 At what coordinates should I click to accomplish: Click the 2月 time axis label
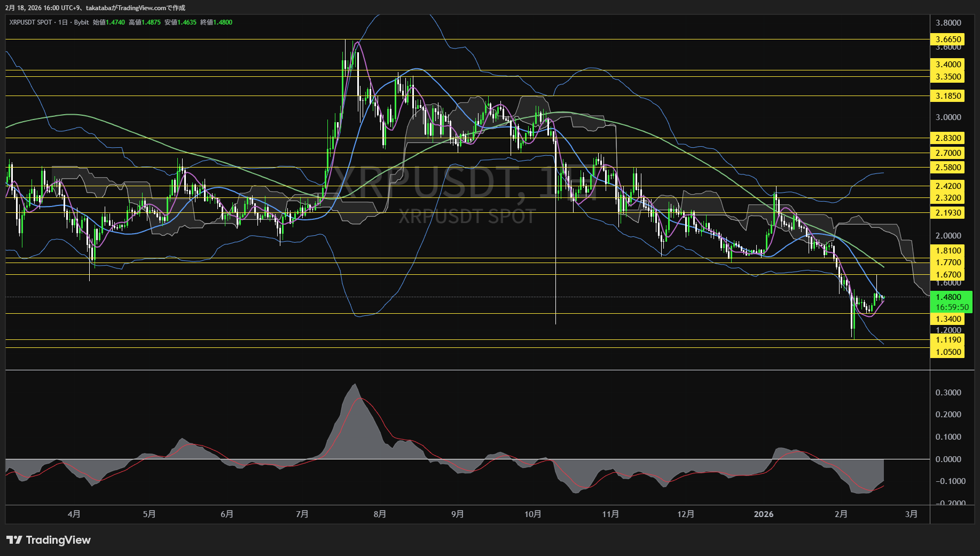tap(841, 514)
